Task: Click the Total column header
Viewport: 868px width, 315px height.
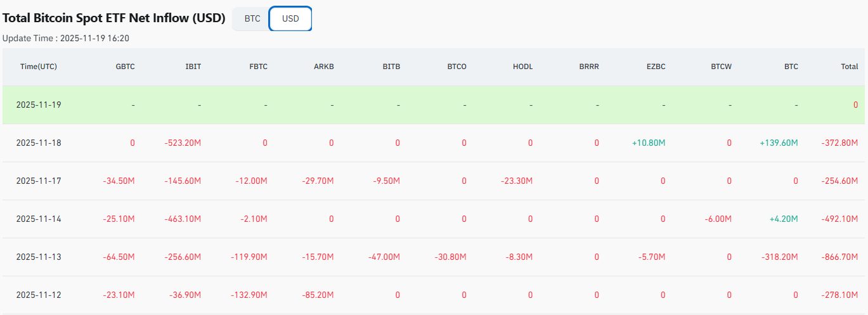Action: (849, 67)
